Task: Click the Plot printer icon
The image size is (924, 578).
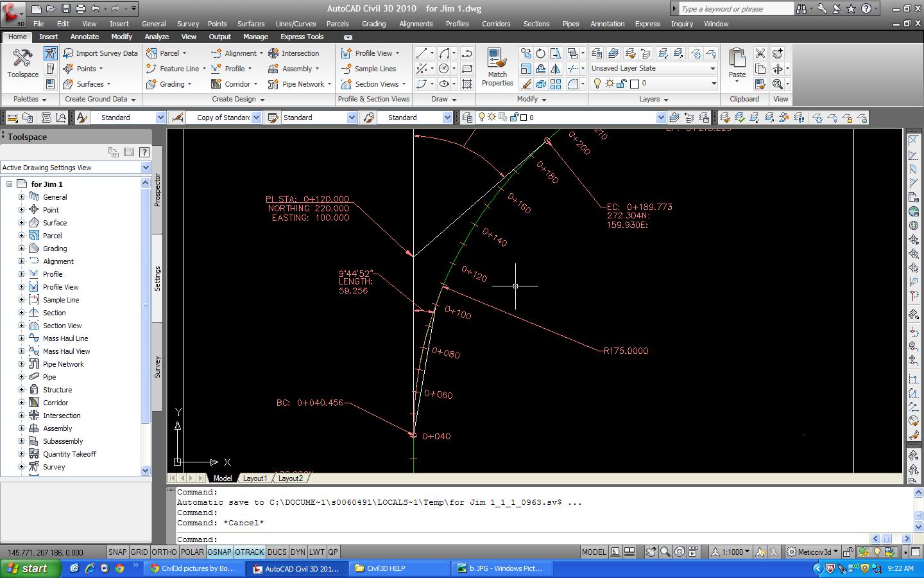Action: pyautogui.click(x=81, y=9)
